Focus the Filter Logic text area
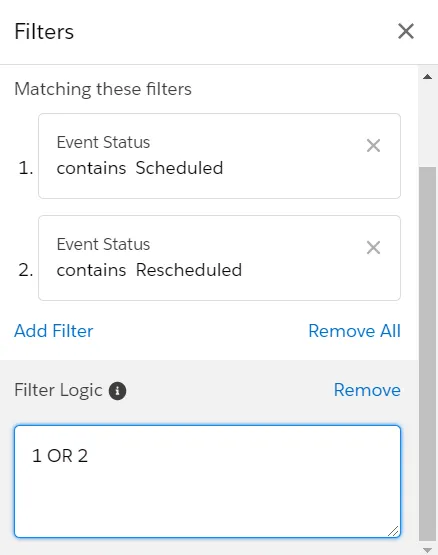 pos(207,481)
